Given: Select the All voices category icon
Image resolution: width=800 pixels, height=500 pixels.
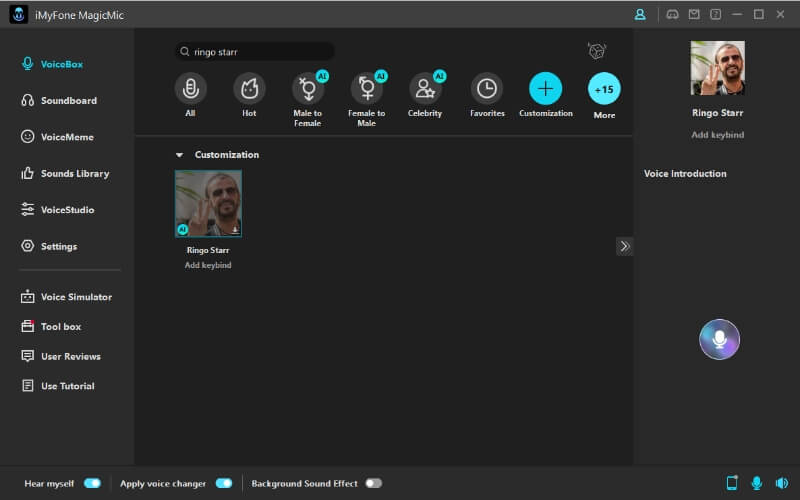Looking at the screenshot, I should coord(190,88).
